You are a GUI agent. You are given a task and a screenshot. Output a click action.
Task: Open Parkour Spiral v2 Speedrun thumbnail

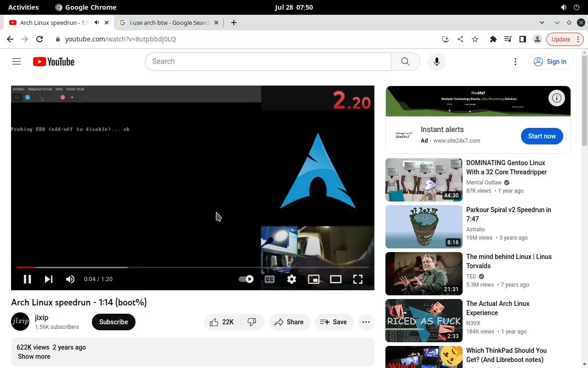pyautogui.click(x=424, y=227)
